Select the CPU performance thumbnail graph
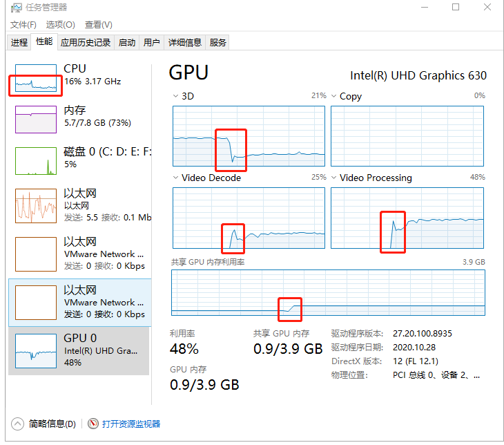This screenshot has width=504, height=445. pos(35,78)
